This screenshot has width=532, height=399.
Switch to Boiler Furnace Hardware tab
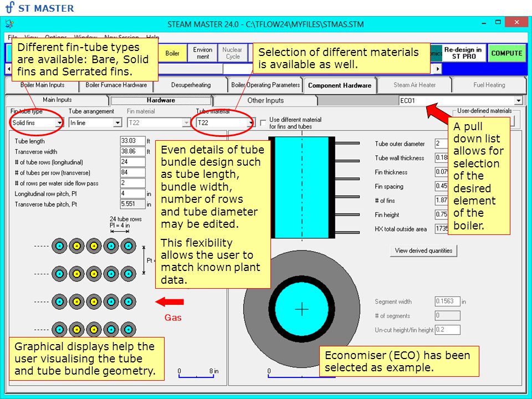pyautogui.click(x=116, y=85)
